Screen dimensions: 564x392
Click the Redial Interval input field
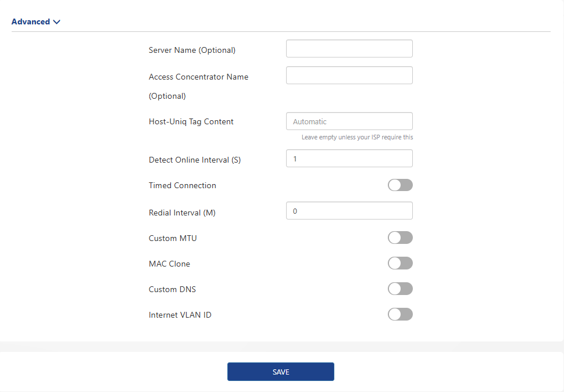[349, 211]
